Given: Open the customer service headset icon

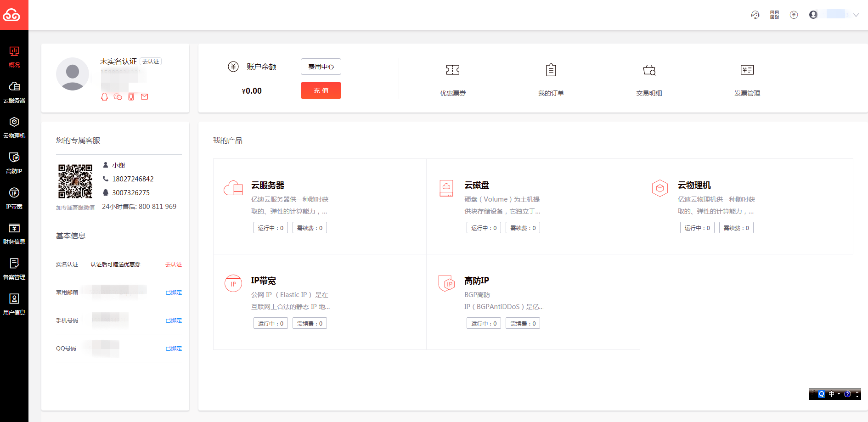Looking at the screenshot, I should [755, 15].
